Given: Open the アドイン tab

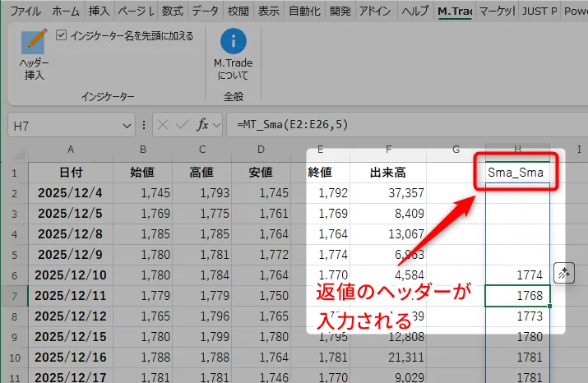Looking at the screenshot, I should (375, 12).
